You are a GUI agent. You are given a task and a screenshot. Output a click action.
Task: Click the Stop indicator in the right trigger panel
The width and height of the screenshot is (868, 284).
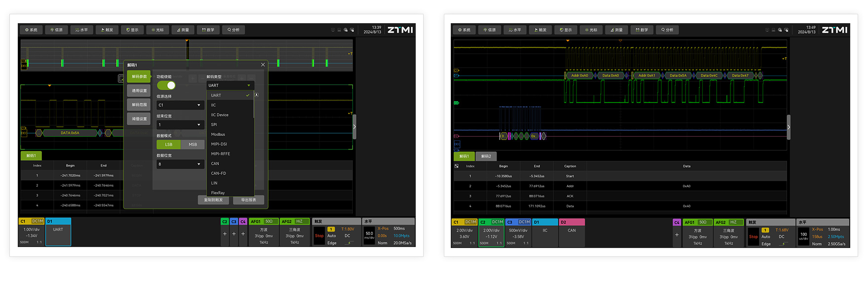pos(753,237)
